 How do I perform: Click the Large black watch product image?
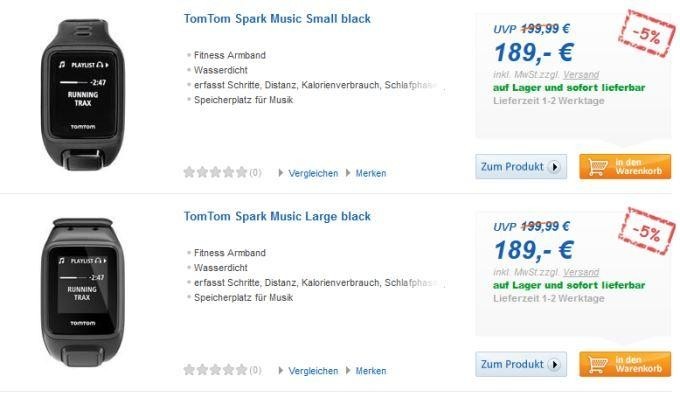[x=83, y=293]
